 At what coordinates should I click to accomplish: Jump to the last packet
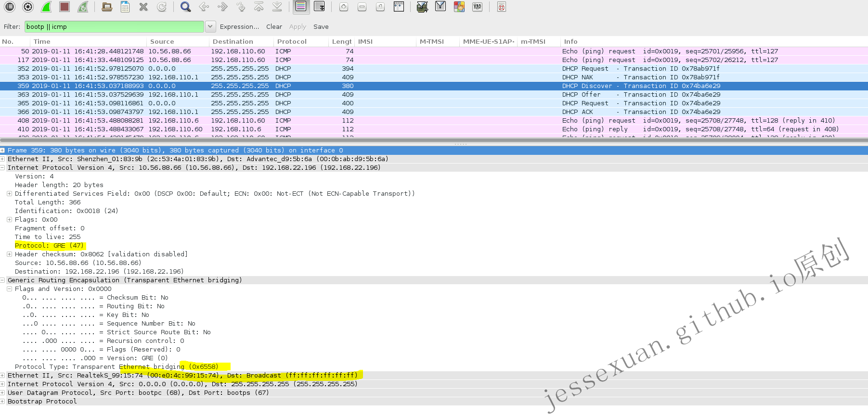click(277, 7)
